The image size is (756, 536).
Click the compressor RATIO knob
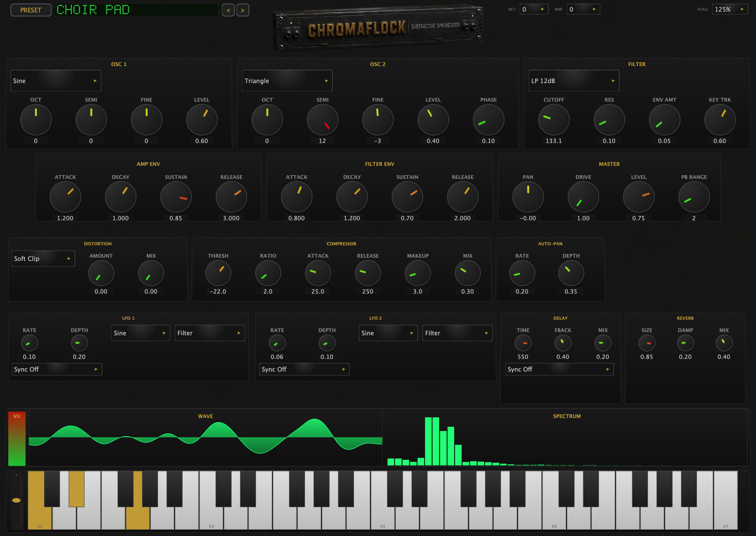[x=268, y=273]
